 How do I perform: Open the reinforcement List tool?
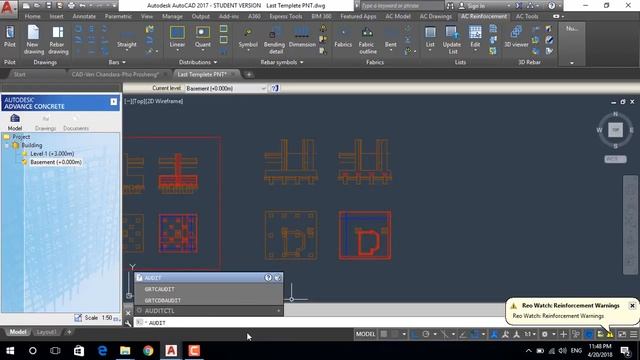pos(430,38)
